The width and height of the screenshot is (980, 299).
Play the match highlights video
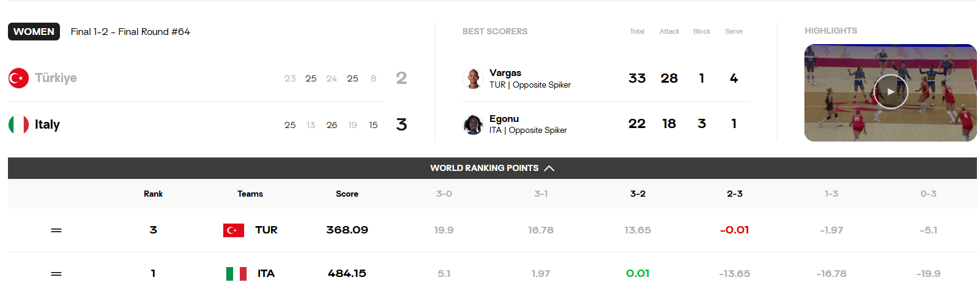890,92
